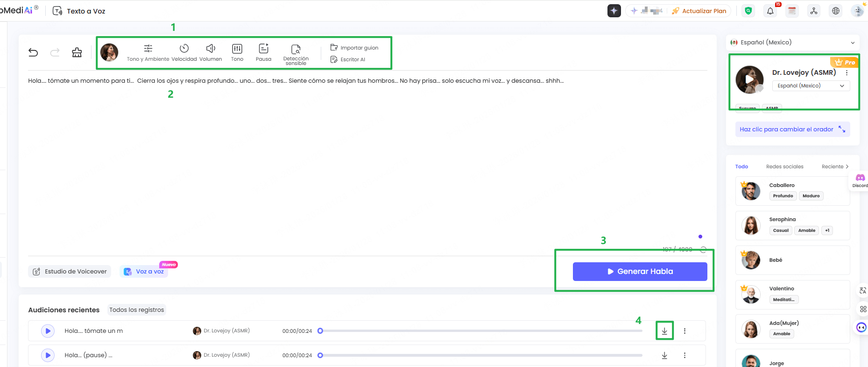Insert a Pausa into the text

click(263, 53)
